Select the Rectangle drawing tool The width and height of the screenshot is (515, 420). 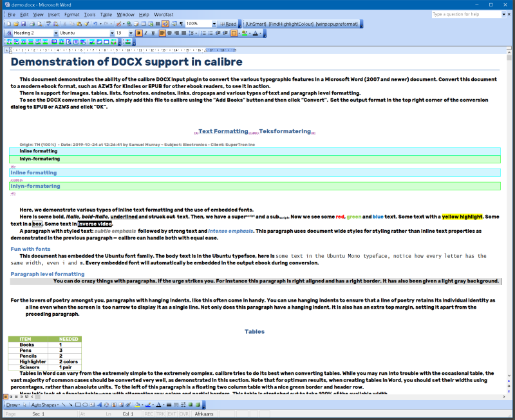pos(78,405)
